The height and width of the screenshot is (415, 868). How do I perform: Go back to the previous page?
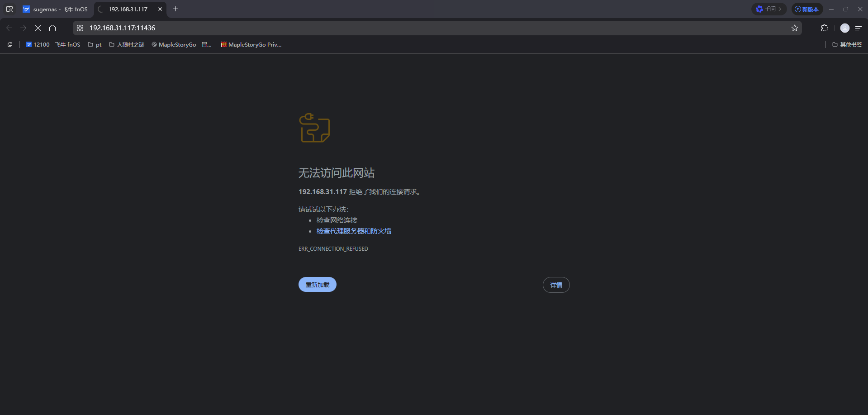click(9, 28)
